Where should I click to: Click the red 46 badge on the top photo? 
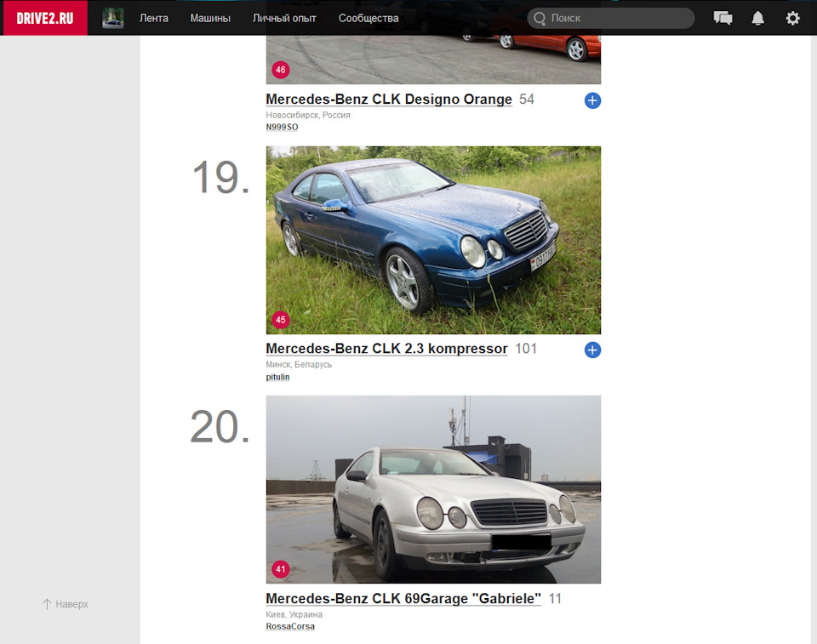280,70
